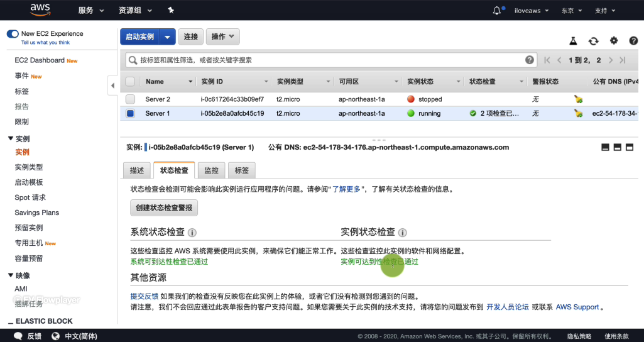This screenshot has width=644, height=342.
Task: Open Spot 请求 in sidebar
Action: (30, 197)
